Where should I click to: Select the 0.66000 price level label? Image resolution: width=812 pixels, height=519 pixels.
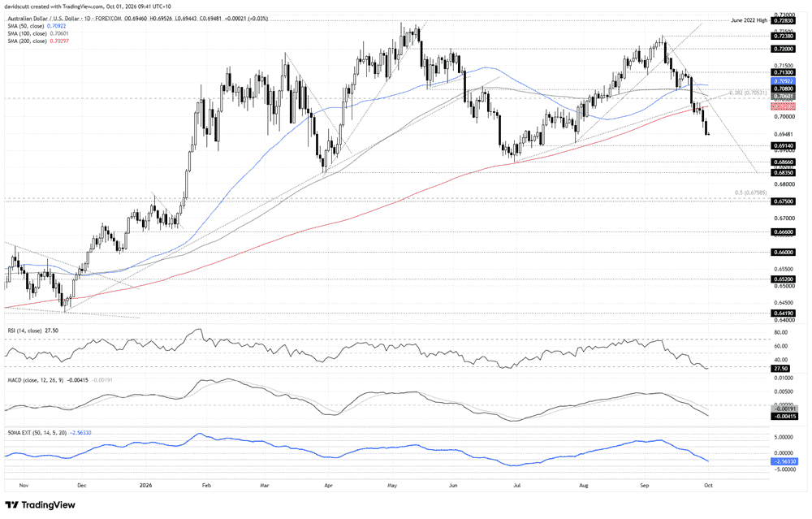(783, 253)
